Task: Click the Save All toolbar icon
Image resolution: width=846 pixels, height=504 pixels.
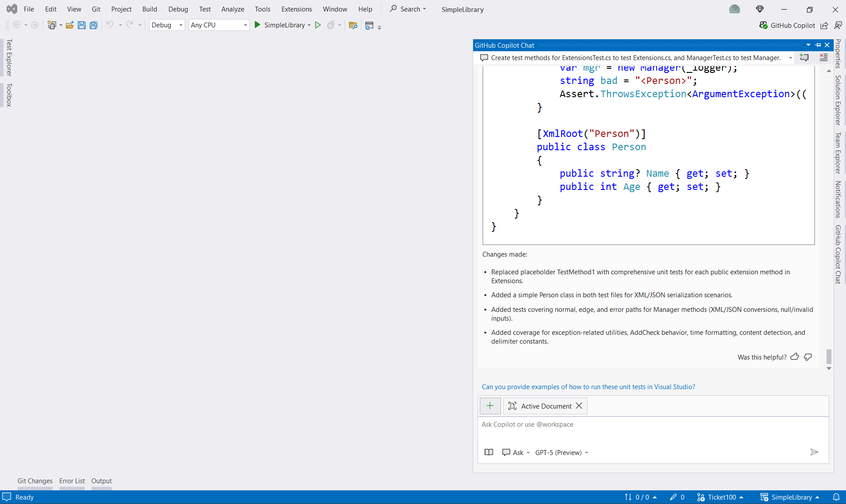Action: pyautogui.click(x=94, y=25)
